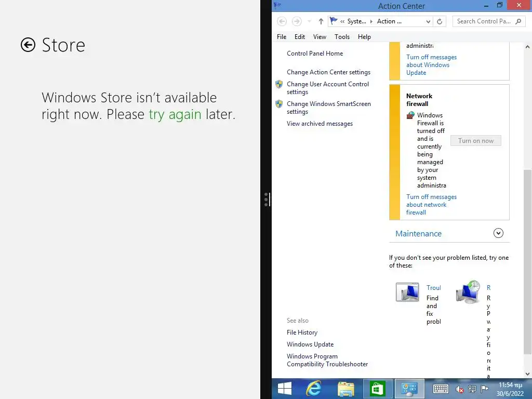Click the Action Center back navigation arrow
This screenshot has width=532, height=399.
tap(282, 21)
